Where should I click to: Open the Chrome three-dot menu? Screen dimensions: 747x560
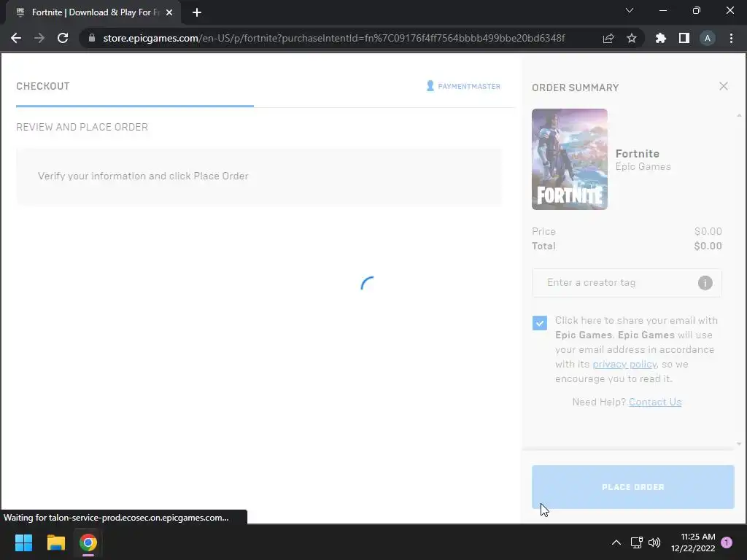731,38
